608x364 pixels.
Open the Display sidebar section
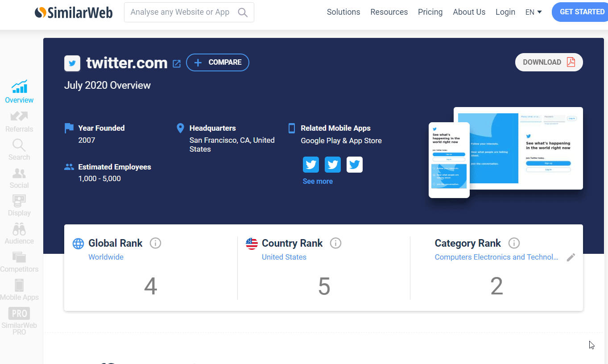point(19,206)
